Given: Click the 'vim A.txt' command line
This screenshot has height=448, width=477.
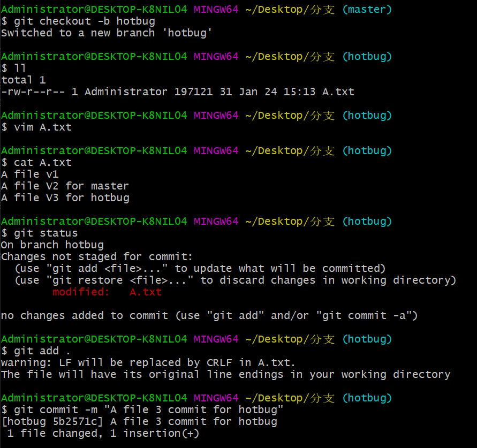Looking at the screenshot, I should [x=36, y=127].
